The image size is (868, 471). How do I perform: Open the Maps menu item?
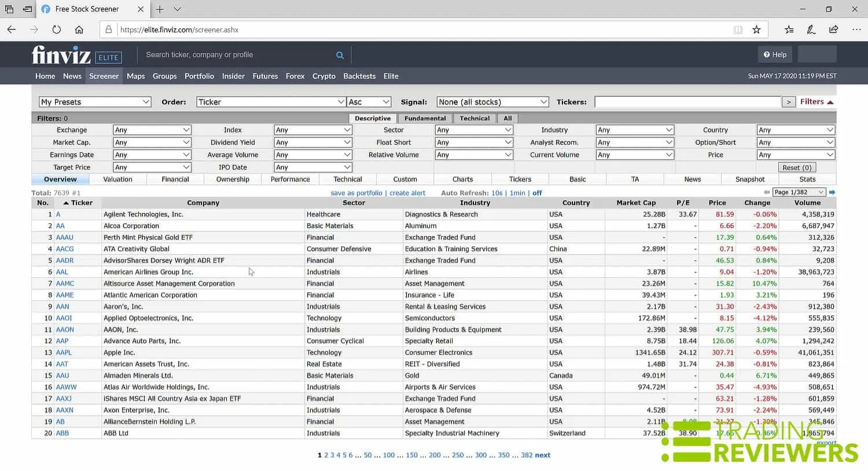coord(136,76)
